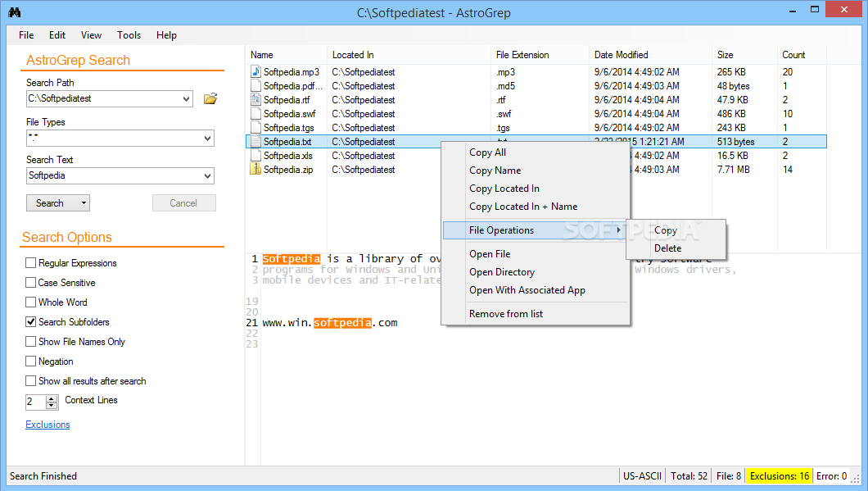This screenshot has height=491, width=868.
Task: Sort by Count column header
Action: pos(802,55)
